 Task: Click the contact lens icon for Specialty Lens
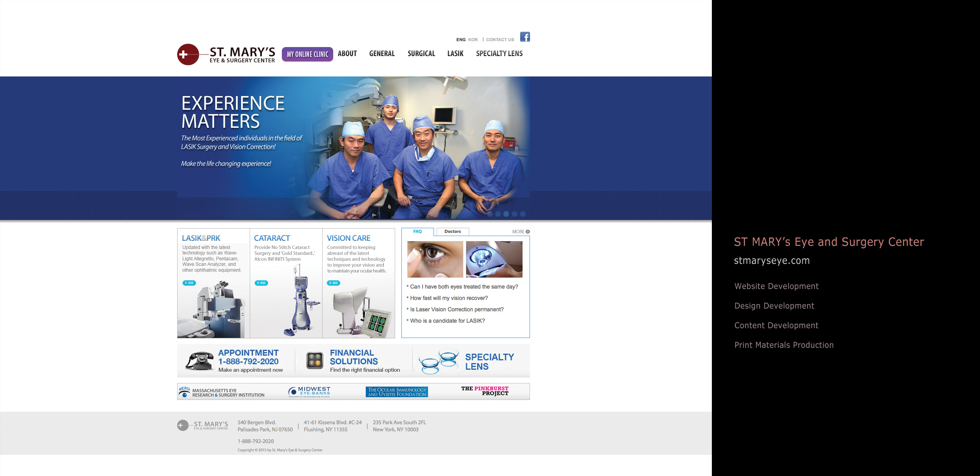(x=439, y=361)
